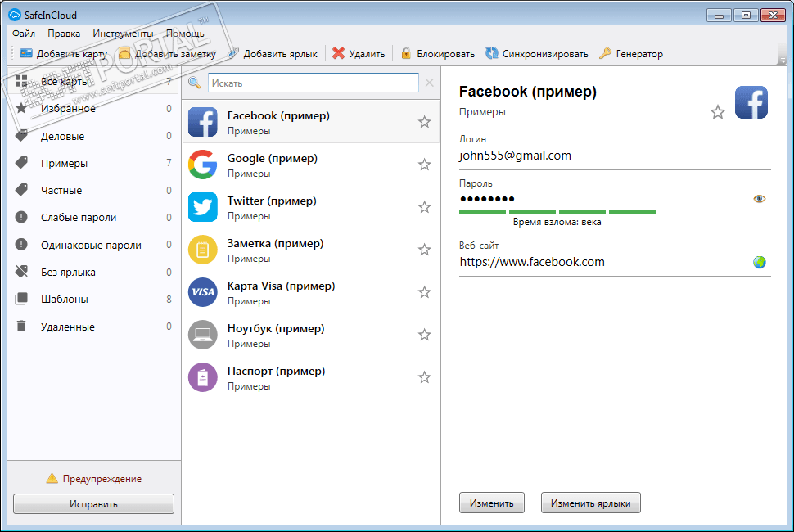Click Добавить ярлык toolbar button

[x=273, y=54]
